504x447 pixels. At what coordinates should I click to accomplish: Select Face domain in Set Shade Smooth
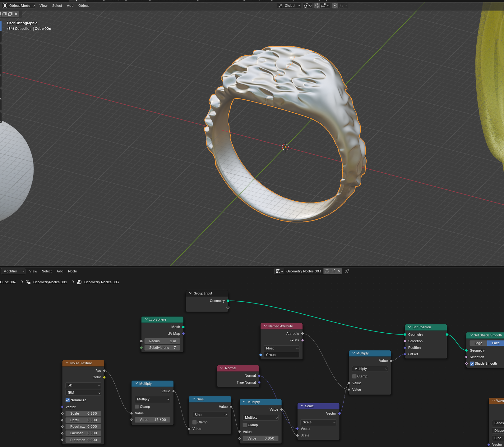(x=496, y=343)
